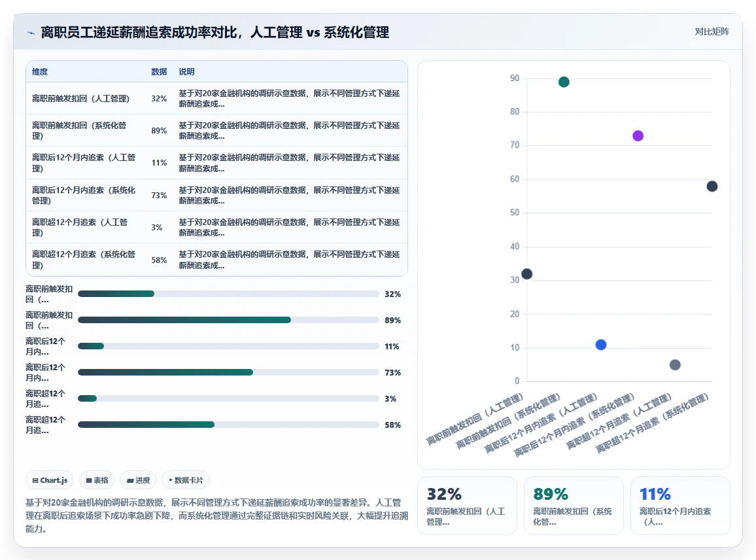756x560 pixels.
Task: Click the 维度 column header
Action: [x=40, y=72]
